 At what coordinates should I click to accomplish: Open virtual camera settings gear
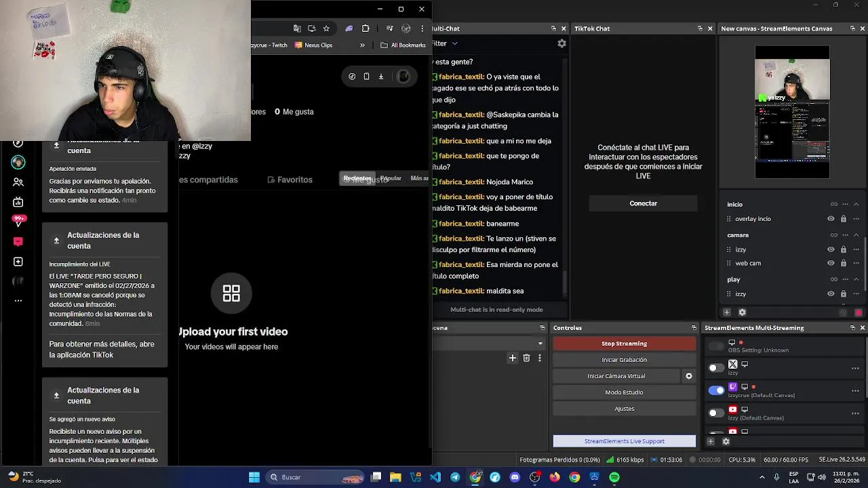[689, 376]
